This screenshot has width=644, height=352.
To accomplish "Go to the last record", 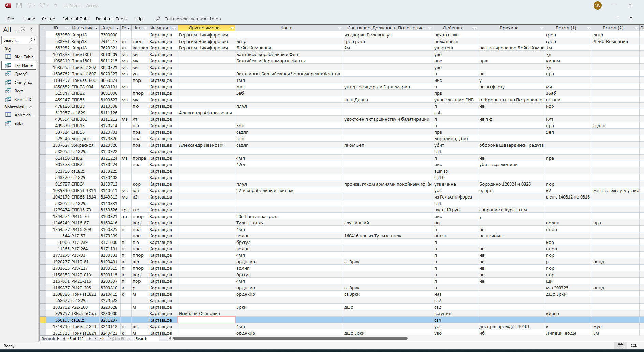I will (x=96, y=339).
